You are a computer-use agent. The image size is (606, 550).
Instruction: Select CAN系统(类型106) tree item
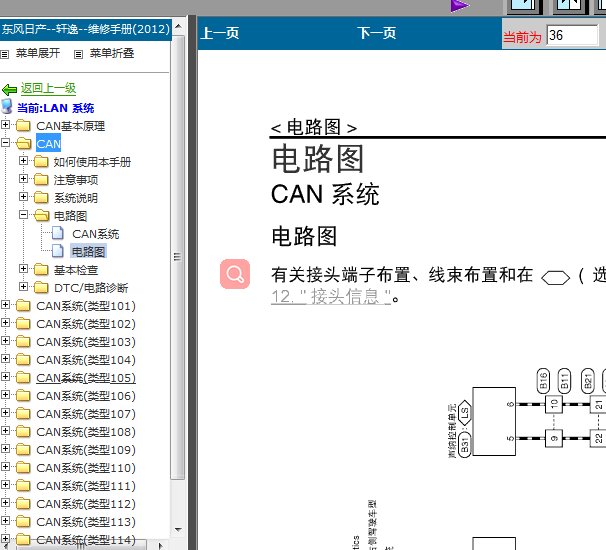[86, 396]
